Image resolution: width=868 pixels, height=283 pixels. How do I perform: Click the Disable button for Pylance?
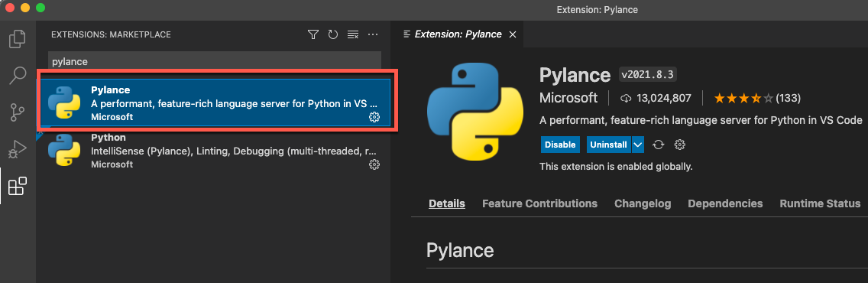tap(559, 145)
